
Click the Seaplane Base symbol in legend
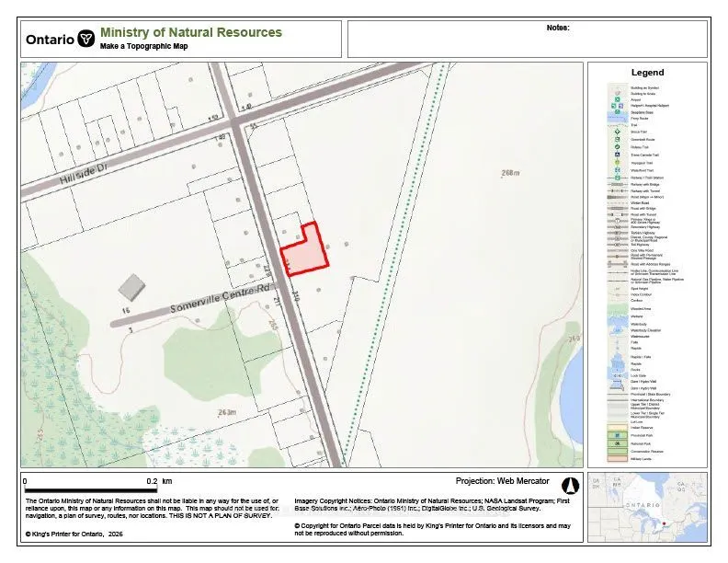point(617,111)
